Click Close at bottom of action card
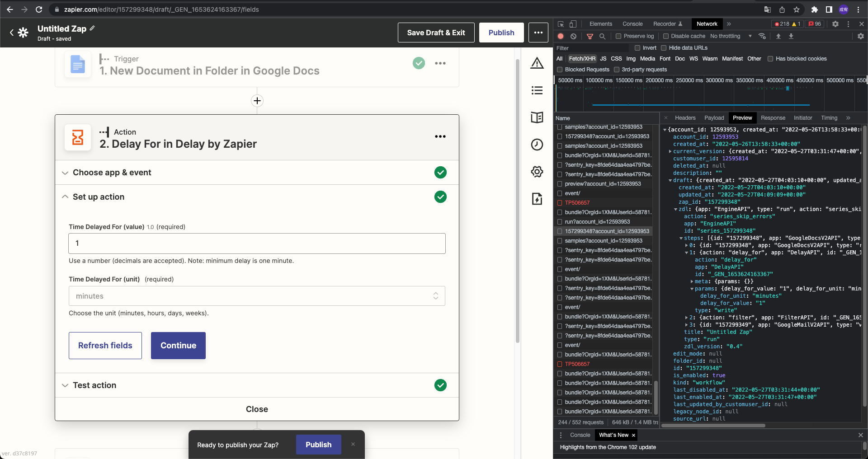868x459 pixels. point(257,409)
